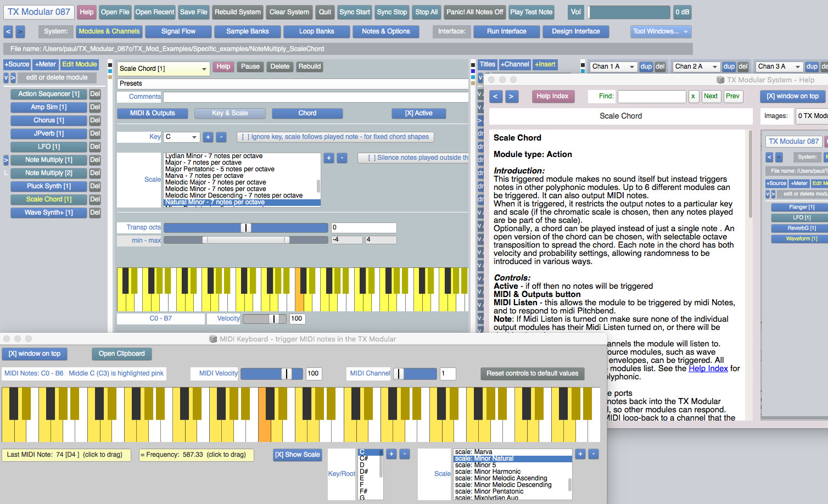Click the Del button beside Chorus [1]
828x504 pixels.
tap(95, 120)
